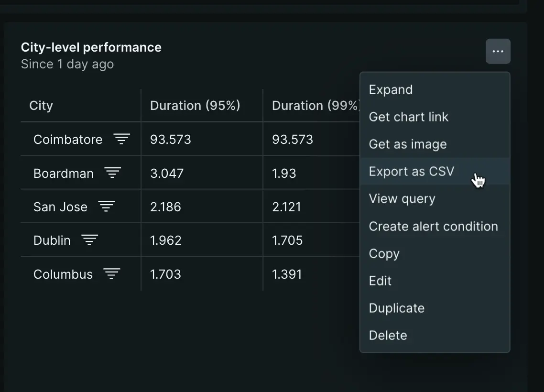Click the Duration (95%) column header

195,106
